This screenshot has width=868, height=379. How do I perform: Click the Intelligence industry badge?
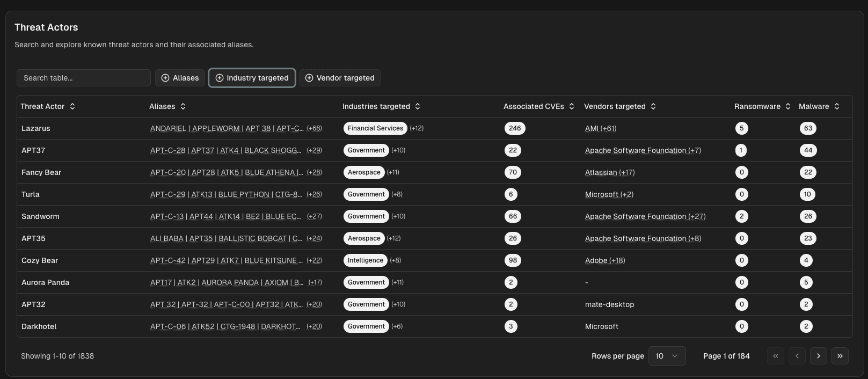[366, 260]
